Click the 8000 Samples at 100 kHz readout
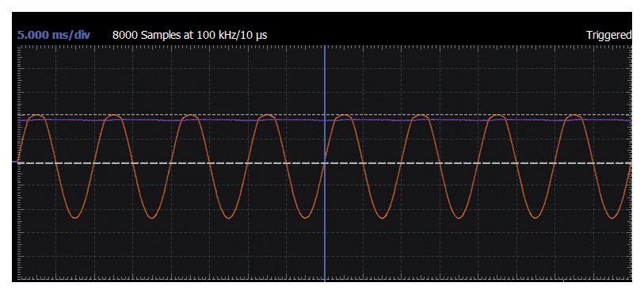644x294 pixels. (190, 35)
